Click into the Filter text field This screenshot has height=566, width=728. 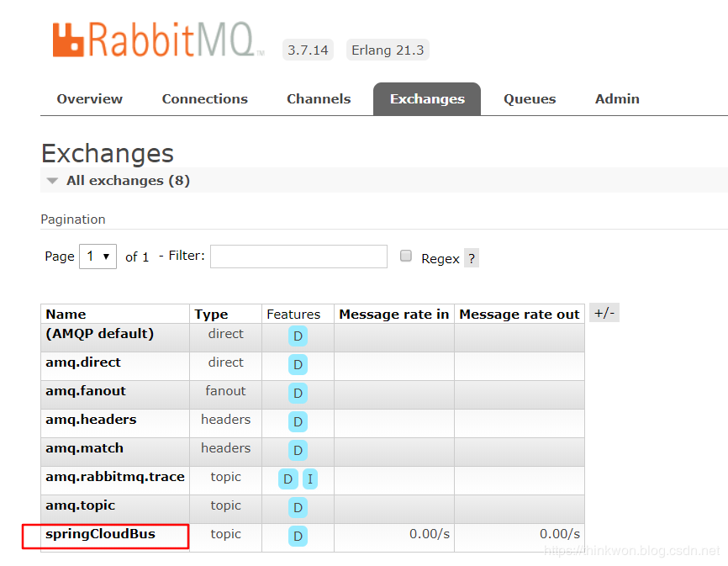click(298, 257)
